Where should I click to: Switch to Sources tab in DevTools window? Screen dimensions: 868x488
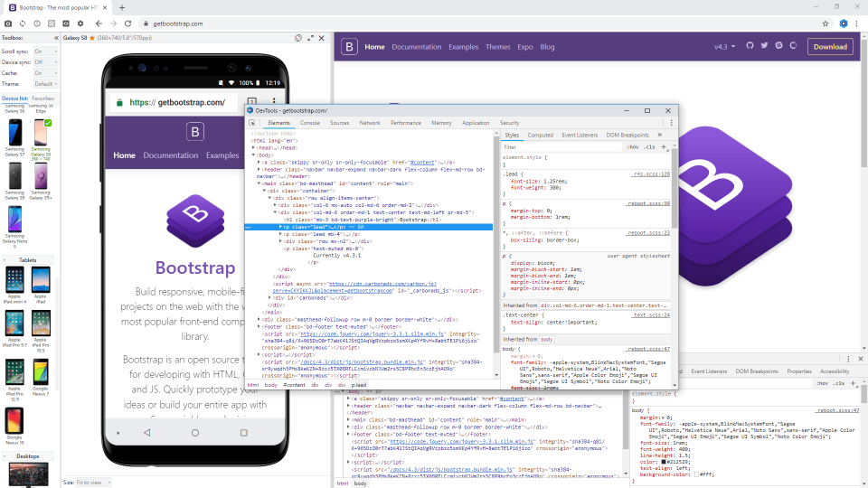click(x=339, y=123)
